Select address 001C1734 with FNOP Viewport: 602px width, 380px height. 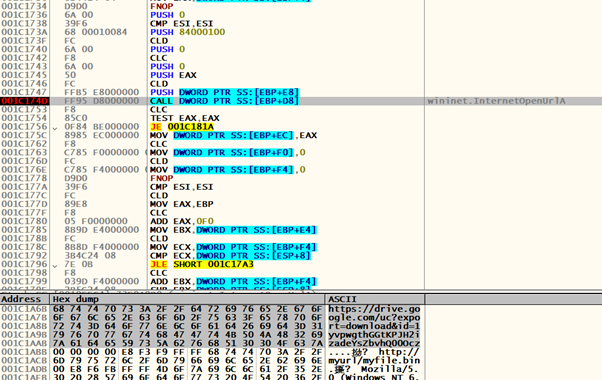pos(24,6)
